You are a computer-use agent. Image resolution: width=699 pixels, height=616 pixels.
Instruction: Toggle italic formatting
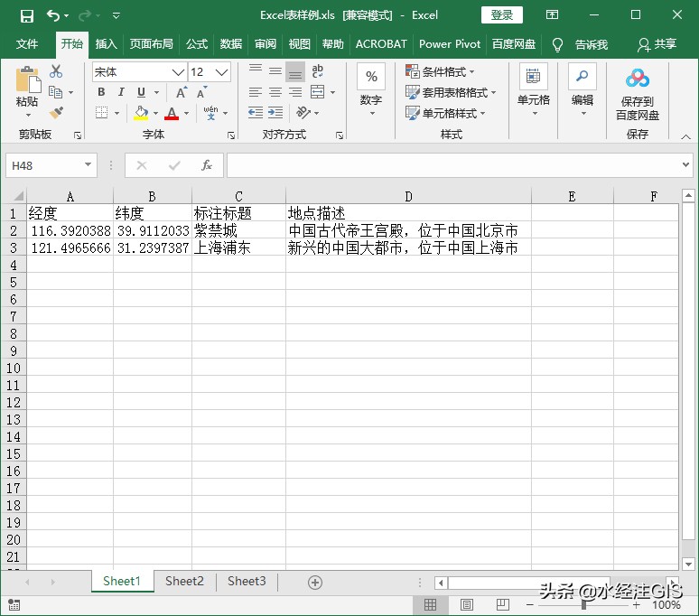click(121, 92)
